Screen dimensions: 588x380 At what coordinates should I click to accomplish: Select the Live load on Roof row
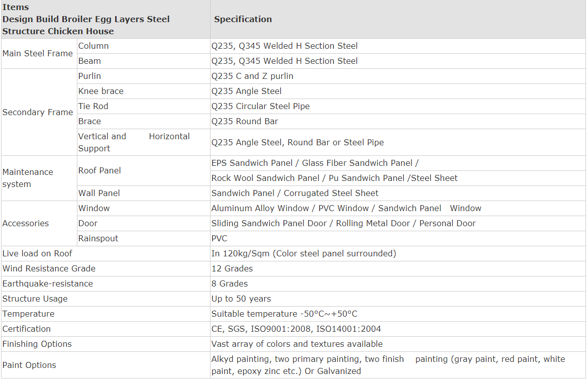(x=37, y=253)
